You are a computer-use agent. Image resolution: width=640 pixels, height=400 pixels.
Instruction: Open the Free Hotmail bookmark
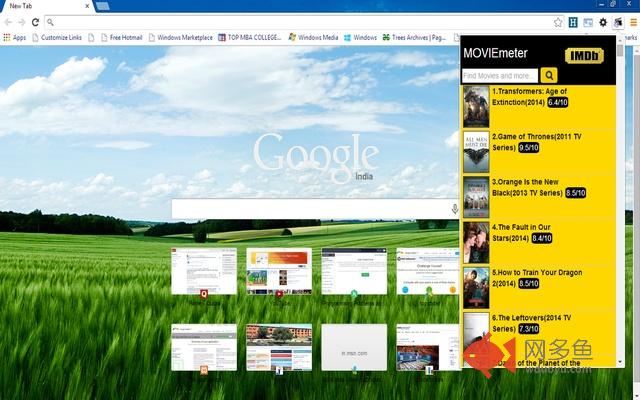tap(122, 38)
